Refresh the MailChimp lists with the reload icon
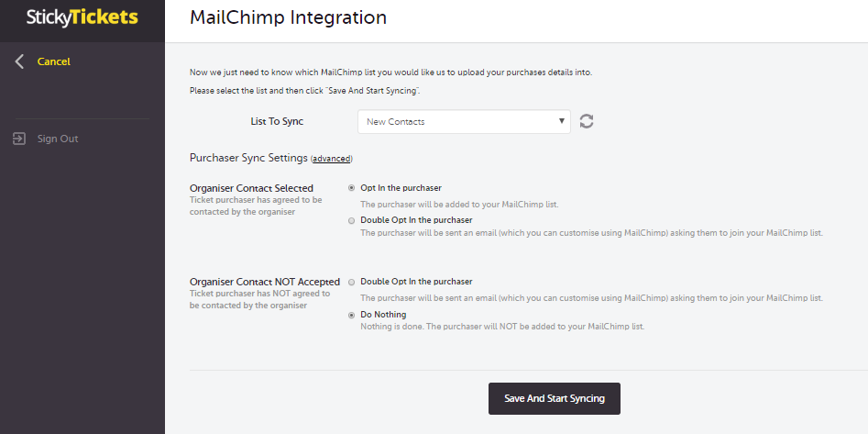 (587, 121)
